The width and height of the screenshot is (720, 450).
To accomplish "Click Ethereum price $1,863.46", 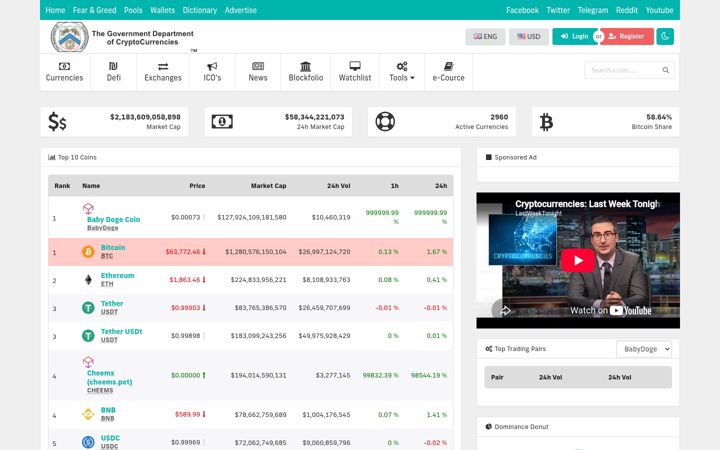I will click(x=185, y=280).
